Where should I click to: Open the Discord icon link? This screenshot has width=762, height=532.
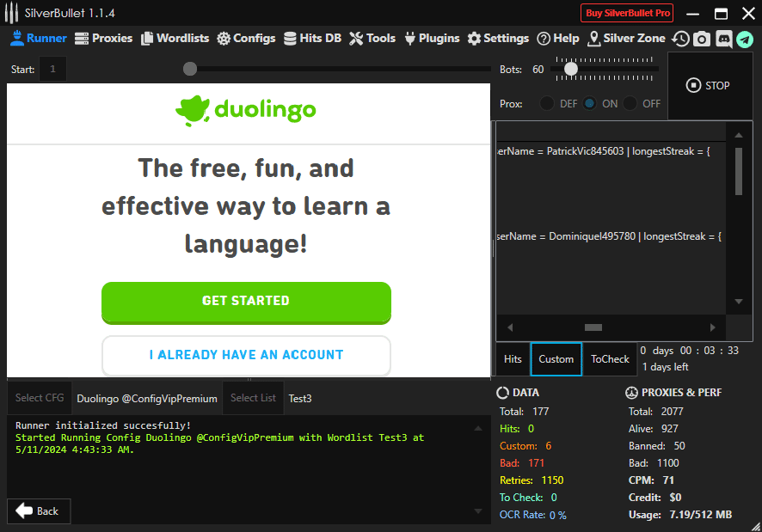pyautogui.click(x=723, y=39)
